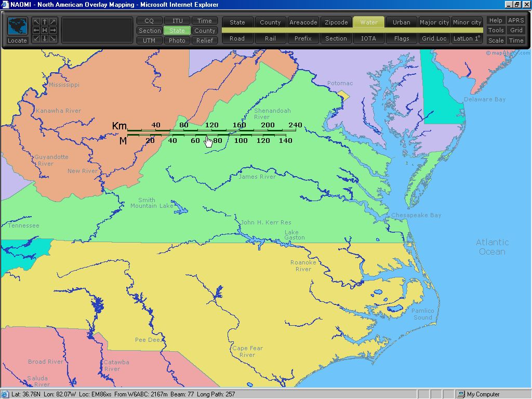Enable the State overlay tab
Viewport: 532px width, 399px height.
tap(237, 22)
